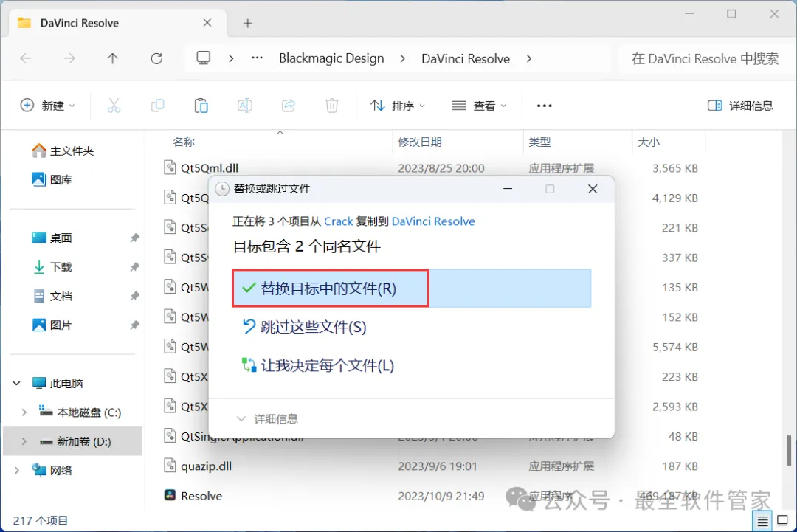The width and height of the screenshot is (797, 532).
Task: Expand chevron after Blackmagic Design in path
Action: pyautogui.click(x=403, y=59)
